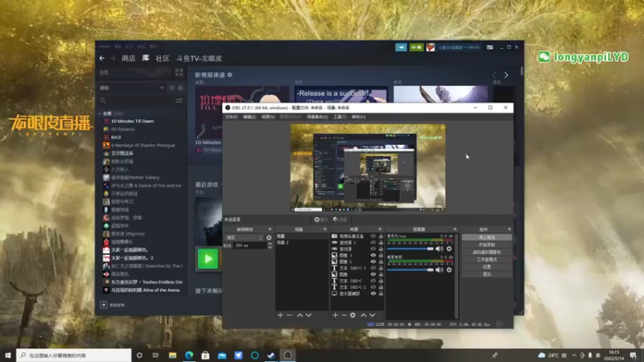
Task: Open the Desktop Audio (桌面音频) settings gear
Action: (x=449, y=269)
